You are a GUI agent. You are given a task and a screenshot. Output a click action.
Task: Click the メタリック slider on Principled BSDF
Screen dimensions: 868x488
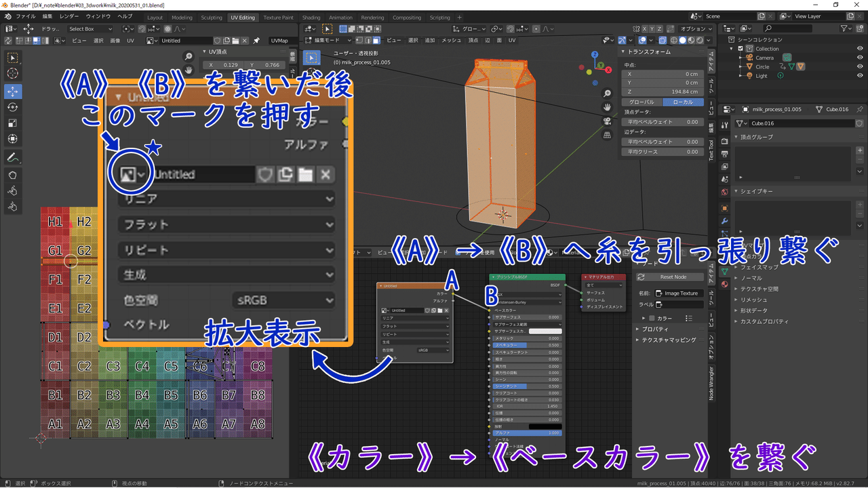(x=527, y=338)
